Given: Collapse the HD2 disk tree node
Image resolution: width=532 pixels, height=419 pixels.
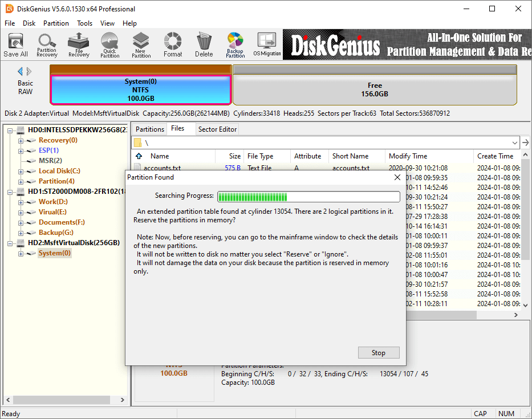Looking at the screenshot, I should 10,243.
